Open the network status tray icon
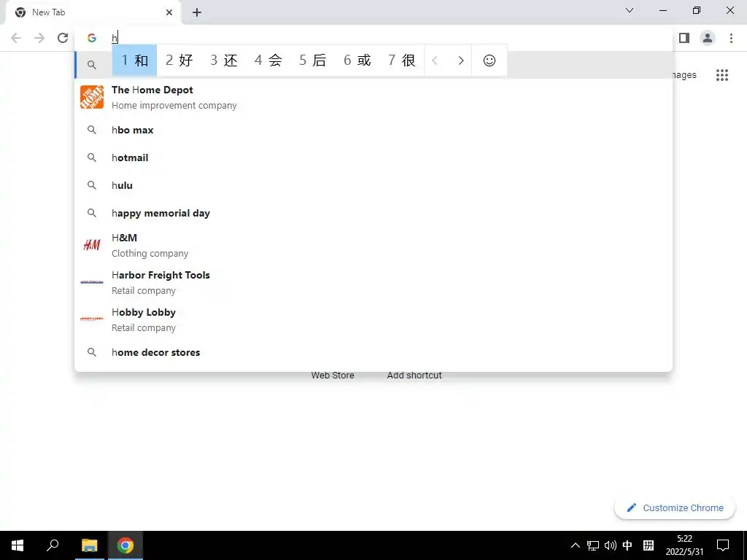The image size is (747, 560). pos(592,545)
